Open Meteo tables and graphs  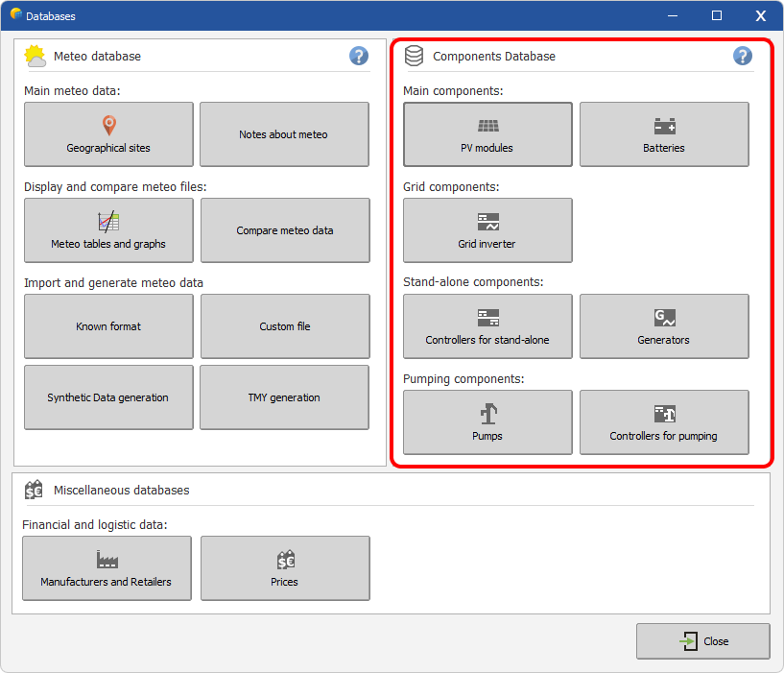pyautogui.click(x=108, y=230)
